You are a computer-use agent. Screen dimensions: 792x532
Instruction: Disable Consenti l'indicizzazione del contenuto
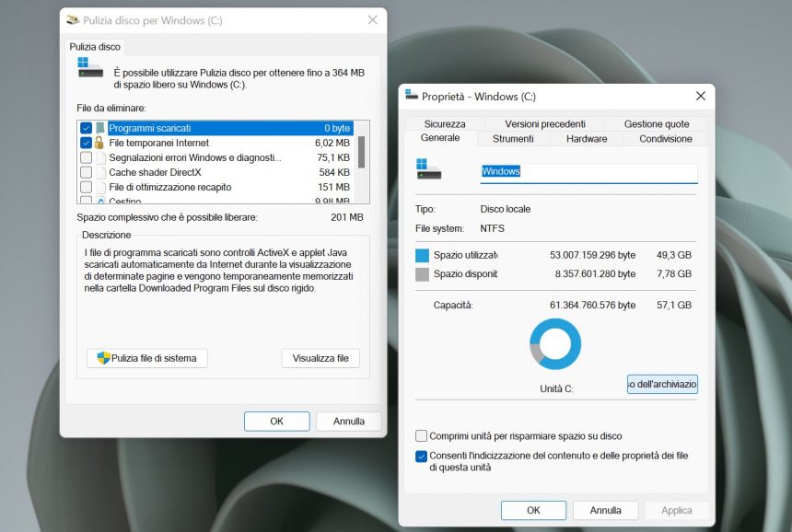point(422,456)
